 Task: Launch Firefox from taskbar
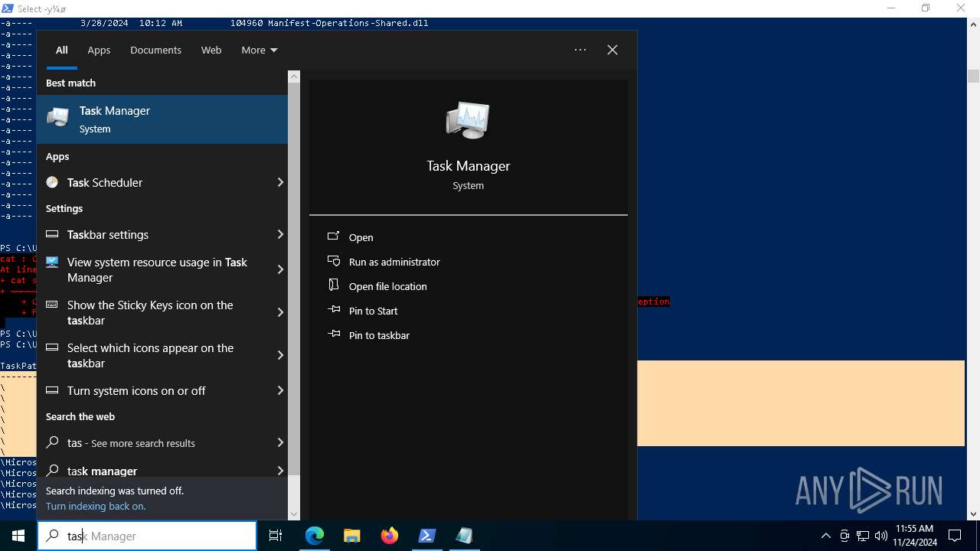[x=390, y=536]
